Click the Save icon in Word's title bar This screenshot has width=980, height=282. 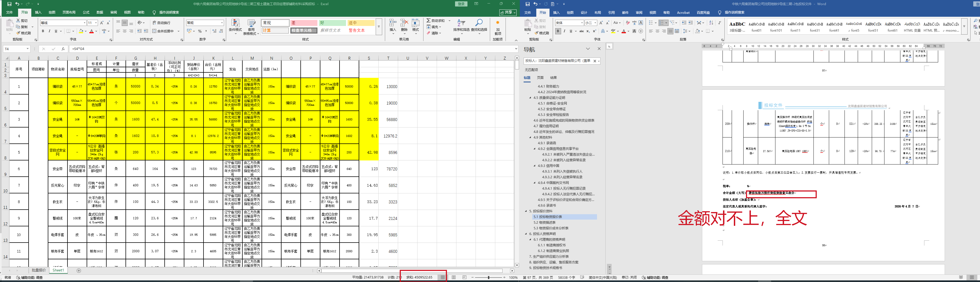coord(527,4)
